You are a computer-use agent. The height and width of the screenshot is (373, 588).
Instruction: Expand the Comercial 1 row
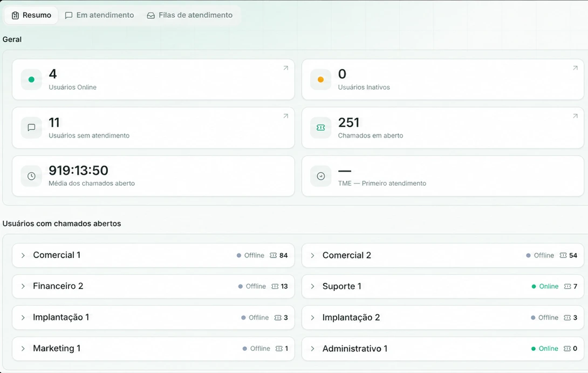pyautogui.click(x=23, y=255)
